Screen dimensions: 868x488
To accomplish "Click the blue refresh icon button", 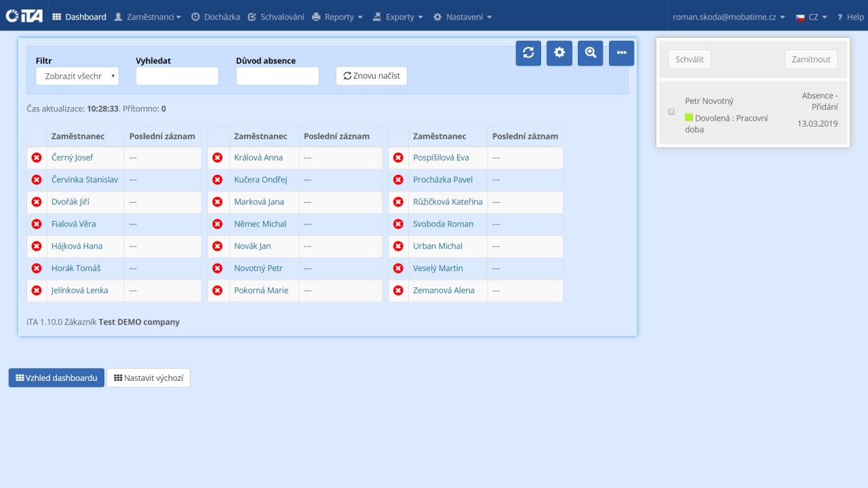I will tap(528, 53).
